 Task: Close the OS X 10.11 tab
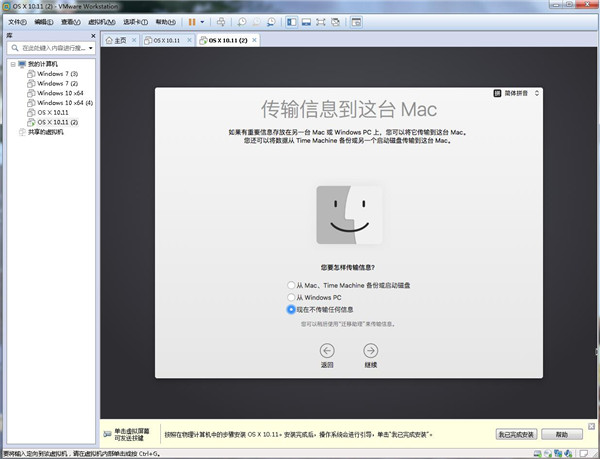click(189, 40)
